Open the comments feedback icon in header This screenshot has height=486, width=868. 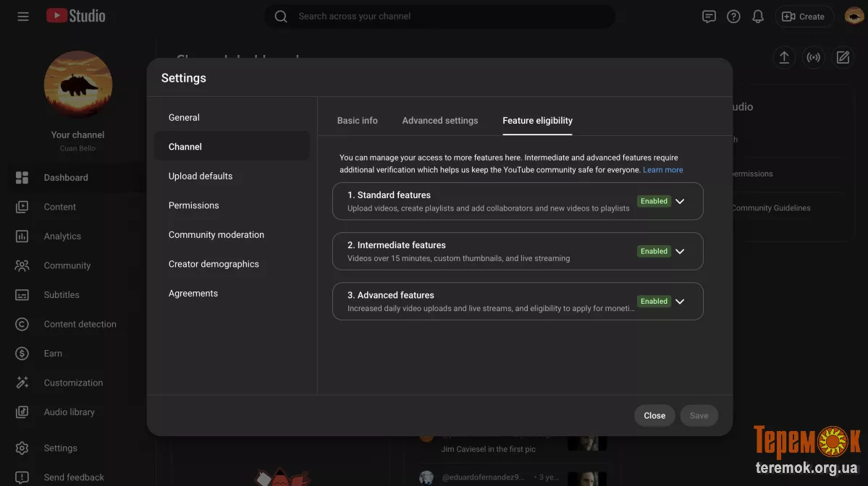(x=709, y=17)
